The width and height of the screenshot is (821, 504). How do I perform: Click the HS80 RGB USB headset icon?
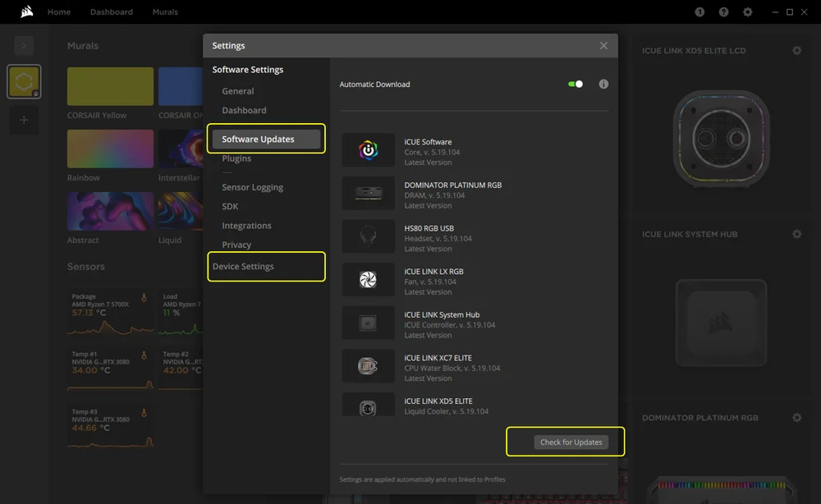coord(368,236)
